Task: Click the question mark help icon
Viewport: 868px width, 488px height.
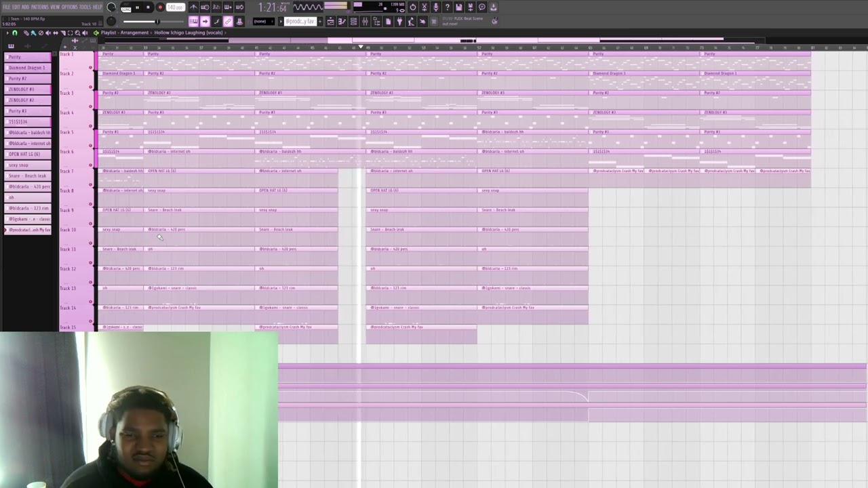Action: click(x=447, y=7)
